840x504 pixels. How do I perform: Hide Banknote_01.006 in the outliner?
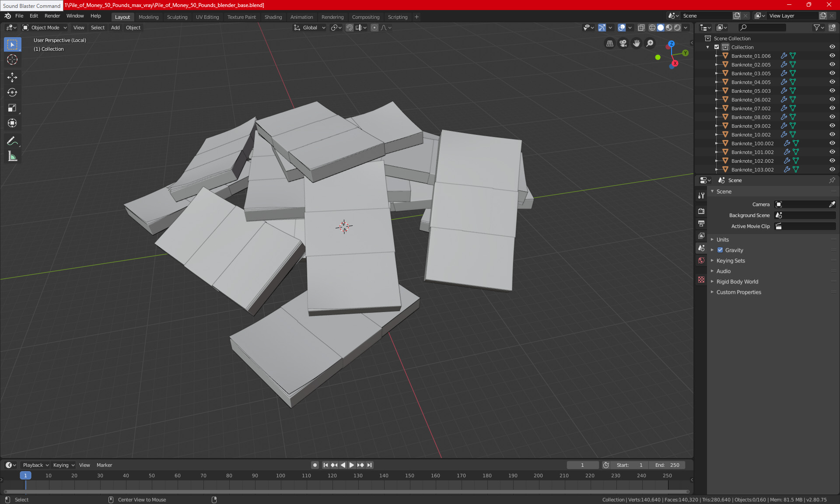(832, 56)
